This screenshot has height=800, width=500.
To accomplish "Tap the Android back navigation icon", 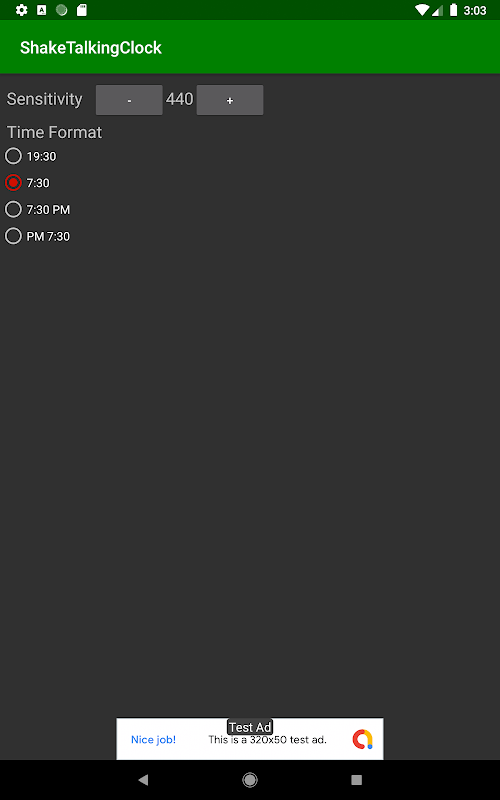I will tap(143, 780).
